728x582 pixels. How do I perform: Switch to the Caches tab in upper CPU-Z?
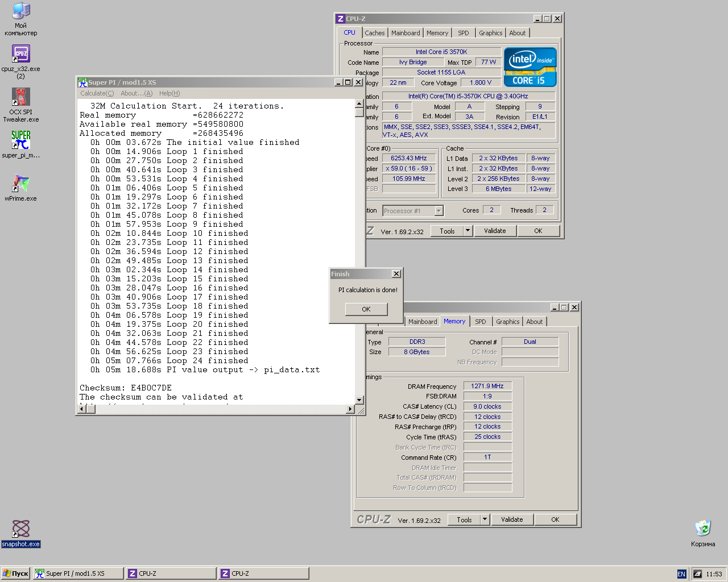375,33
